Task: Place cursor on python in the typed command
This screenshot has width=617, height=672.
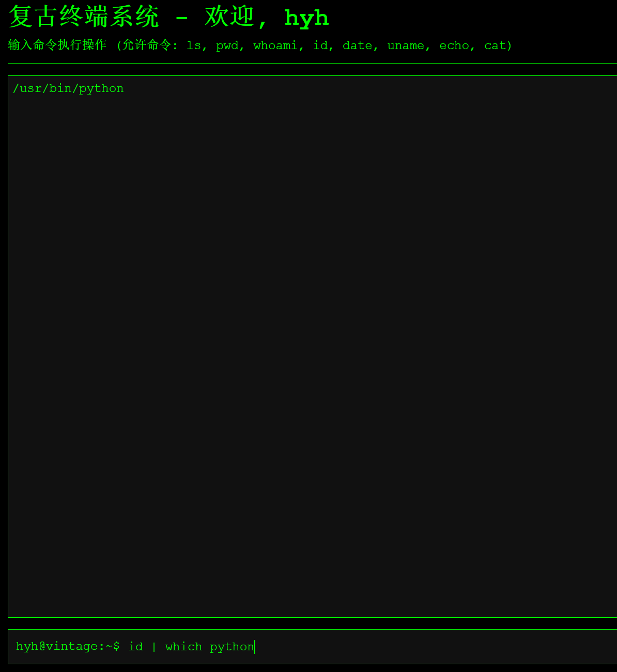Action: [232, 647]
